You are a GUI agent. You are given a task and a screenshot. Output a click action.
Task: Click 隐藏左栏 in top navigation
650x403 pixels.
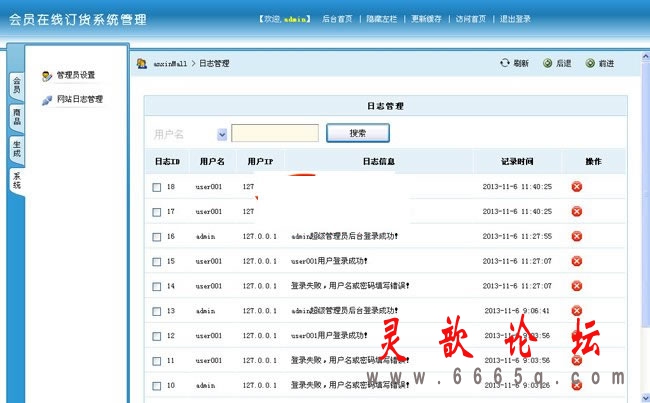click(x=381, y=19)
